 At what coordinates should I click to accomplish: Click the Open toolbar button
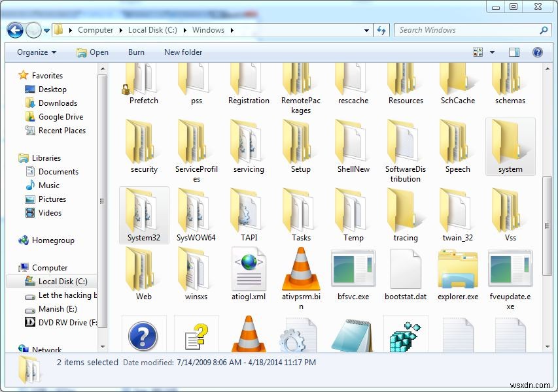tap(92, 52)
